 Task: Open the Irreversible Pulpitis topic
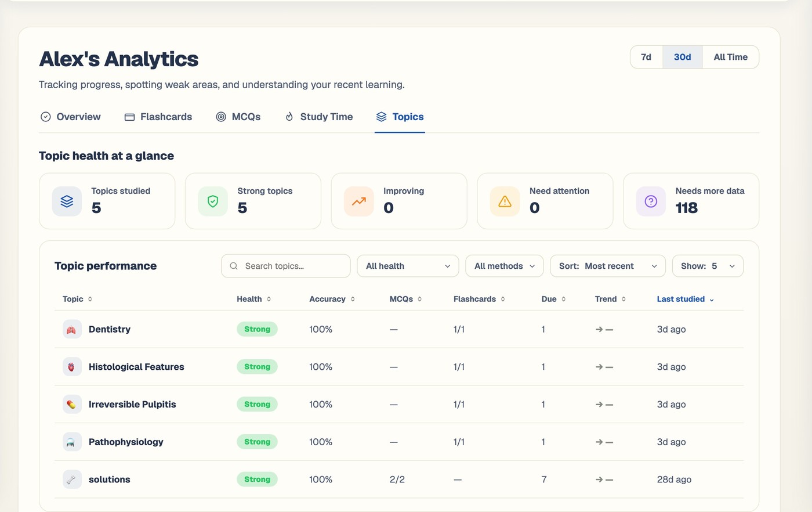point(132,405)
